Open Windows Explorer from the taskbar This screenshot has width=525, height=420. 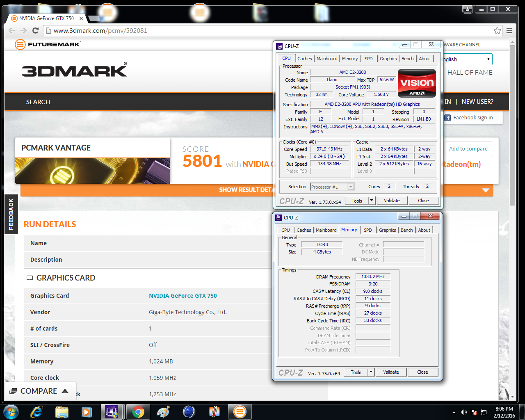click(62, 412)
